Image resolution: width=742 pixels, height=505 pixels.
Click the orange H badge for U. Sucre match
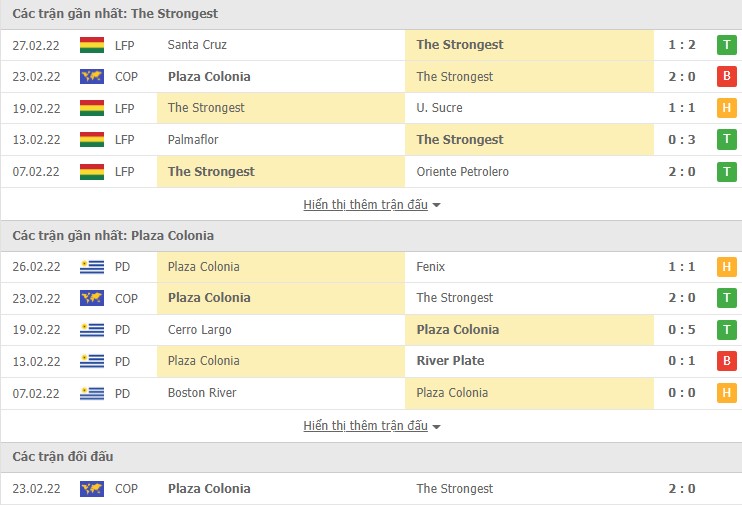tap(726, 108)
